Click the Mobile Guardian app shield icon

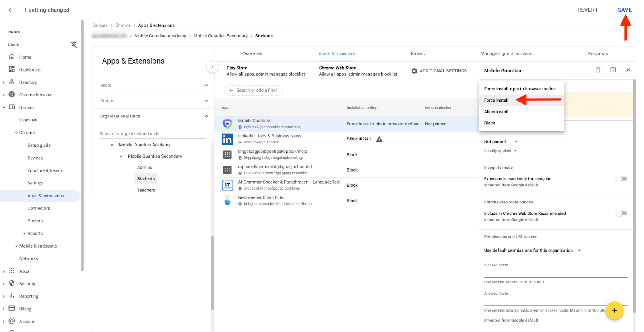pos(227,124)
